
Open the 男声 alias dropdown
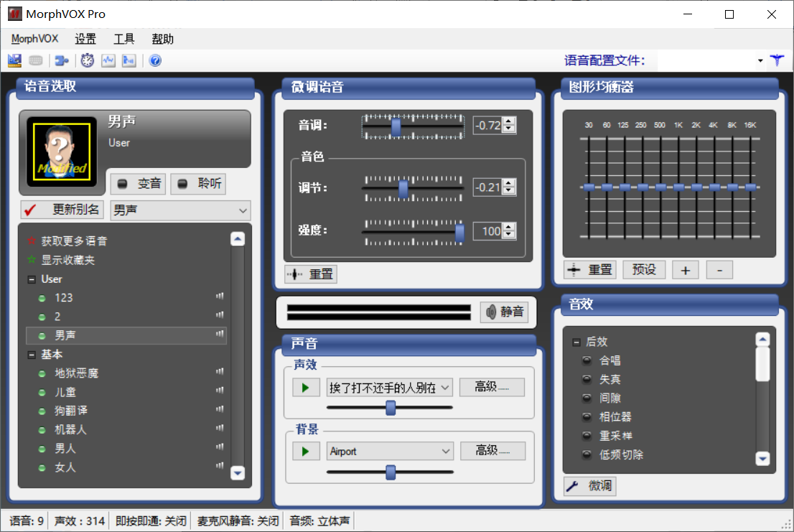[243, 210]
